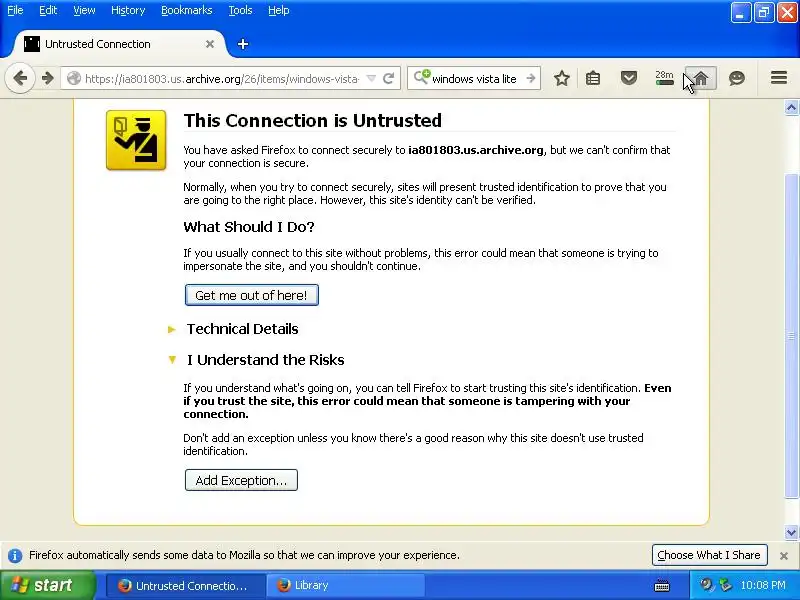Minimize the Firefox window
Viewport: 800px width, 600px height.
[740, 13]
